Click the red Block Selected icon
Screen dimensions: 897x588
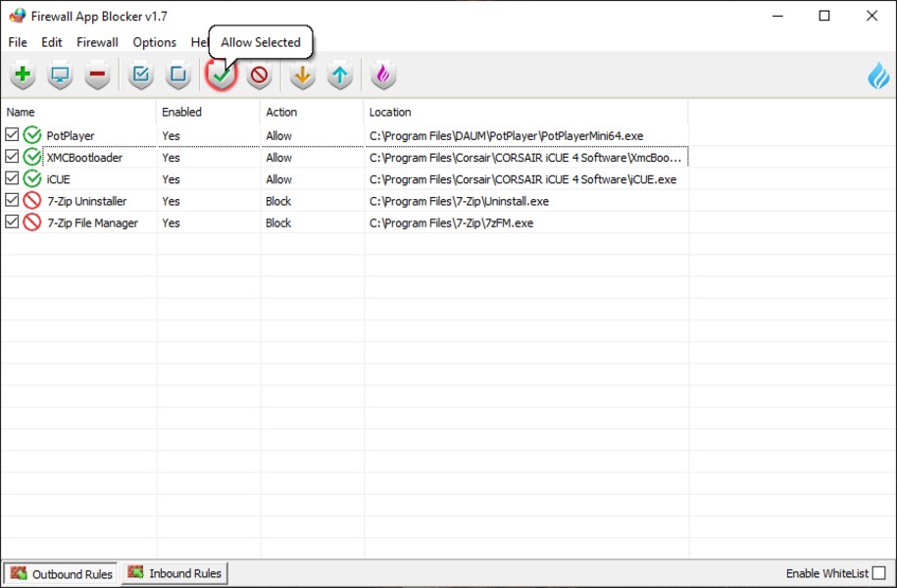259,74
